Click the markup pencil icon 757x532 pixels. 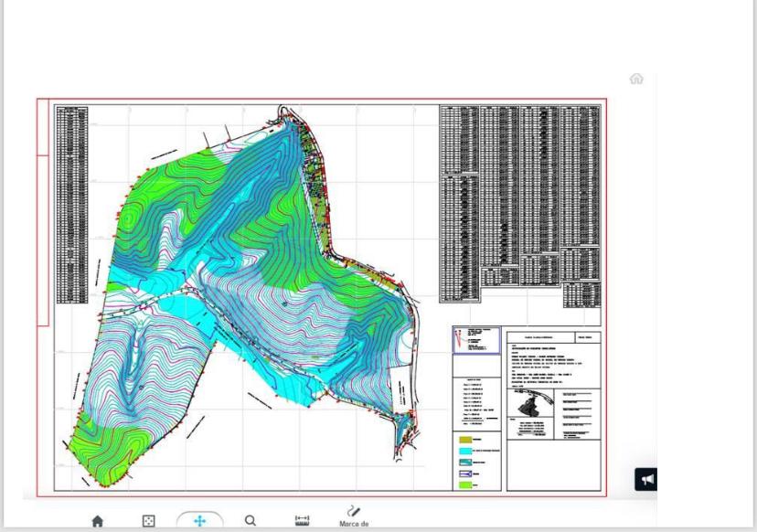tap(353, 512)
